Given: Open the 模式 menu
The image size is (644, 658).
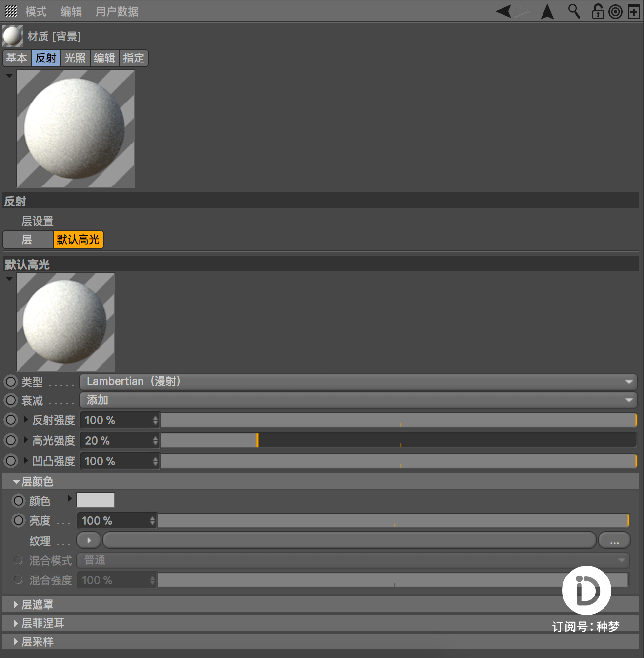Looking at the screenshot, I should (36, 11).
